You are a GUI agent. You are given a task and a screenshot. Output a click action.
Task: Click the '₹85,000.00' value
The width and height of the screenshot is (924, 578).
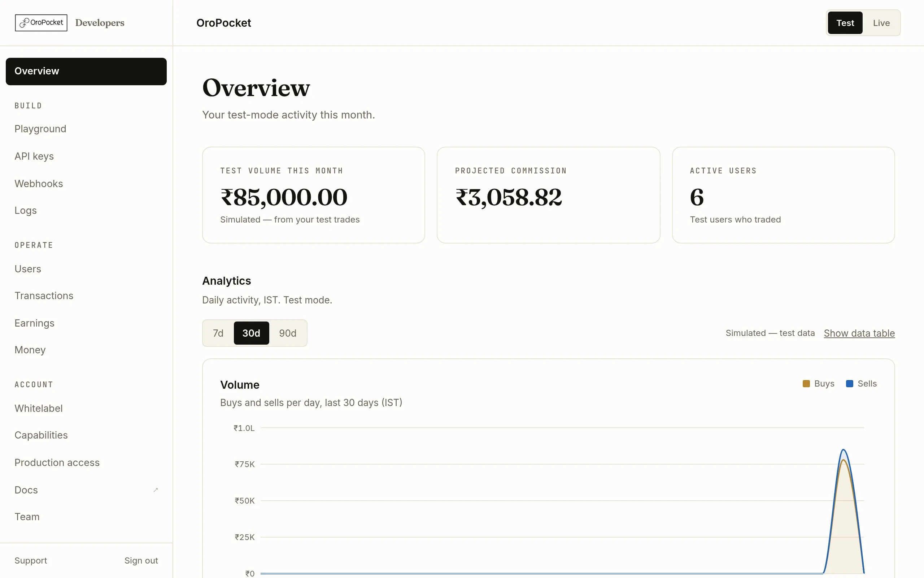(x=284, y=197)
